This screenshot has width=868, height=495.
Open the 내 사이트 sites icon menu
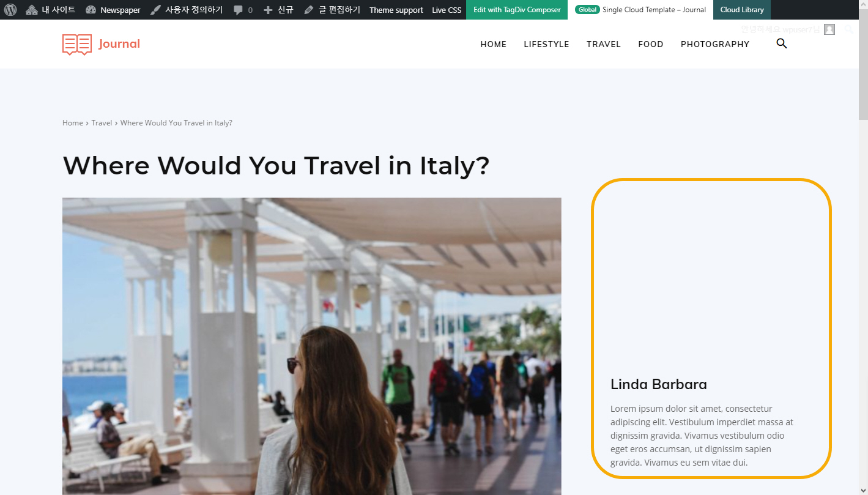click(x=32, y=10)
